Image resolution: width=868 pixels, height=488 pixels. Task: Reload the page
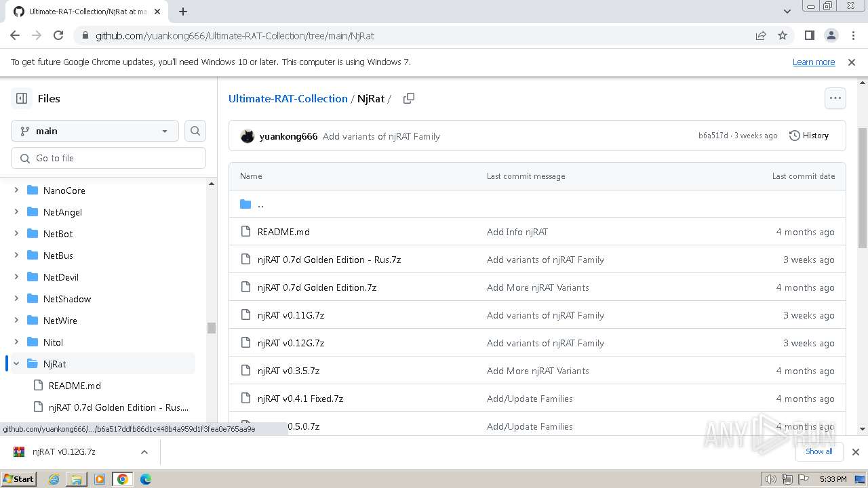(58, 35)
